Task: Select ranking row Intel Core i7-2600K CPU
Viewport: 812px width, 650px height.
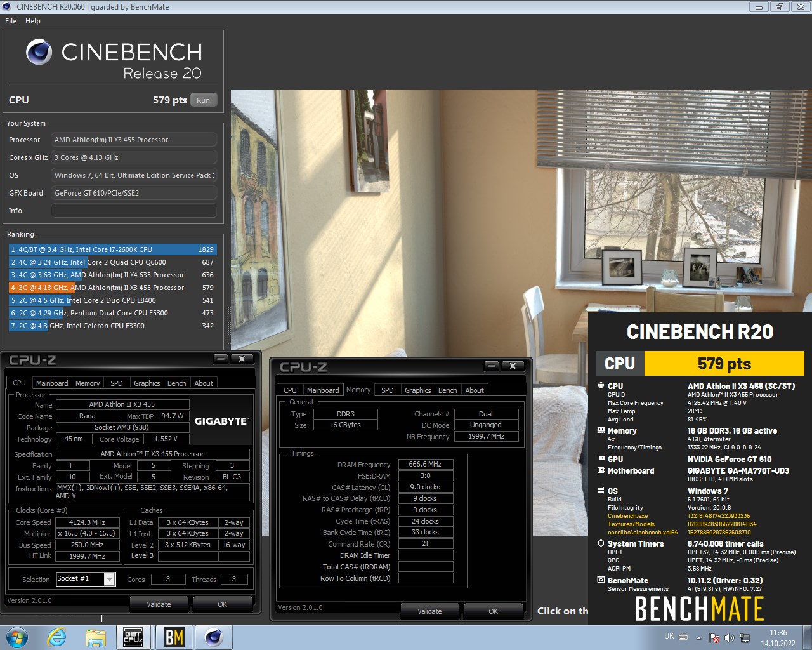Action: 113,249
